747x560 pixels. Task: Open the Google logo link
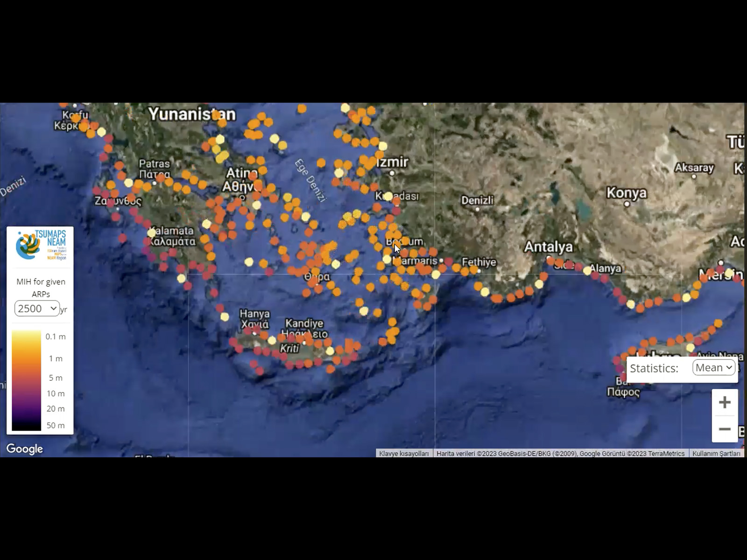25,448
